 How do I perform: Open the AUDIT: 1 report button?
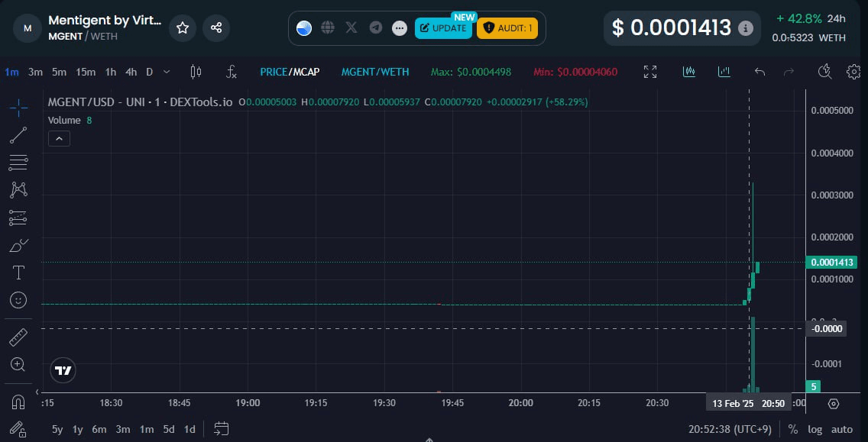tap(507, 27)
